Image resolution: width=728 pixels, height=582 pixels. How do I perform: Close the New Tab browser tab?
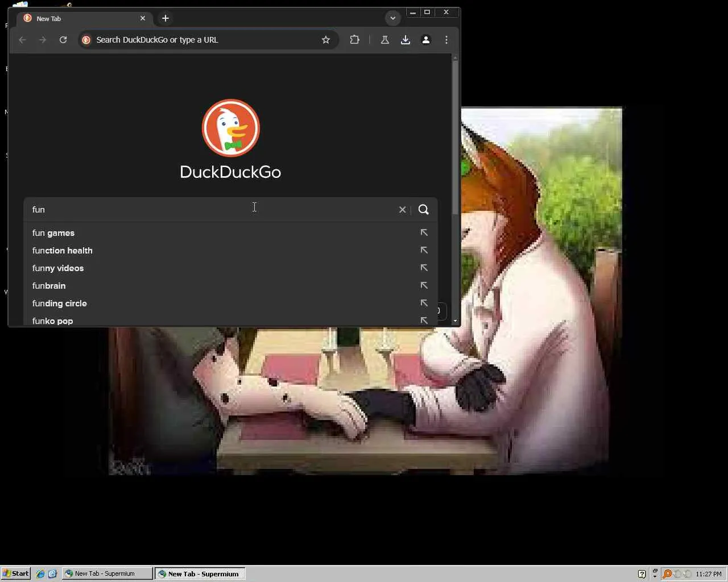coord(143,18)
